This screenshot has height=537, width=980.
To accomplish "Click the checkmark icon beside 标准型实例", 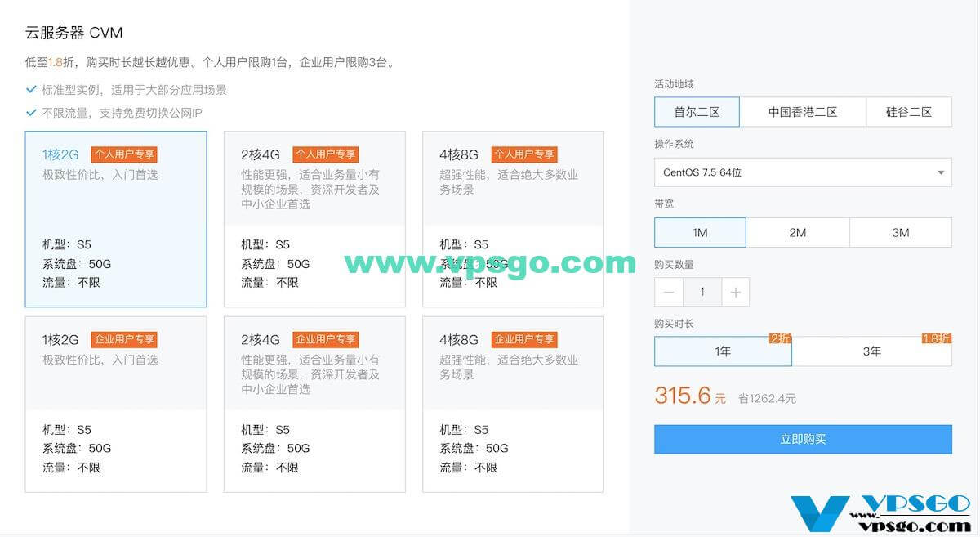I will pos(31,90).
